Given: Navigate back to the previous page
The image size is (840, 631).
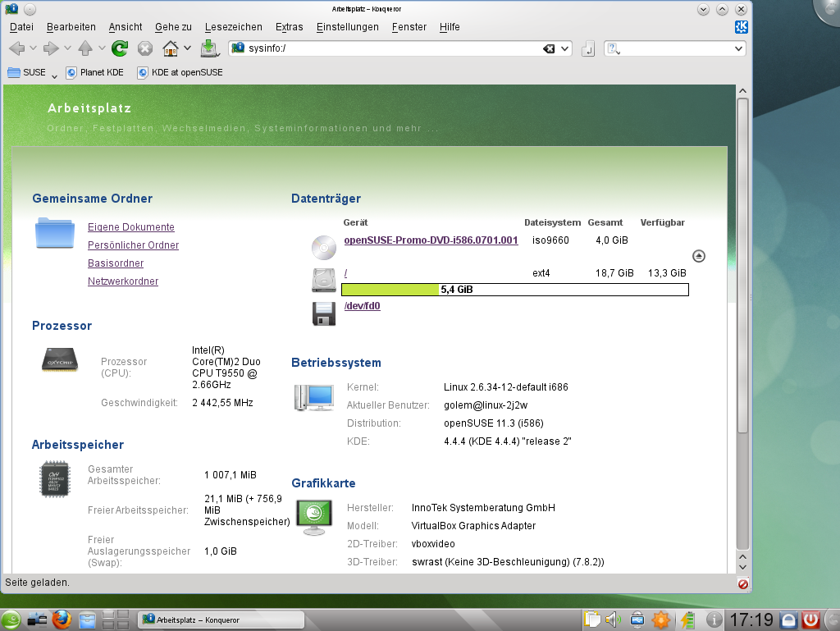Looking at the screenshot, I should [18, 48].
